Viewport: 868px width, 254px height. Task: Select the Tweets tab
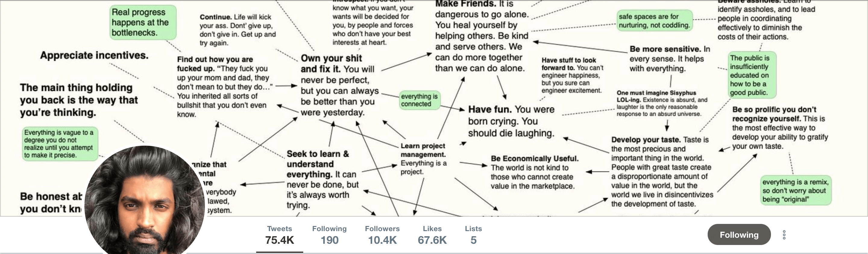click(279, 234)
